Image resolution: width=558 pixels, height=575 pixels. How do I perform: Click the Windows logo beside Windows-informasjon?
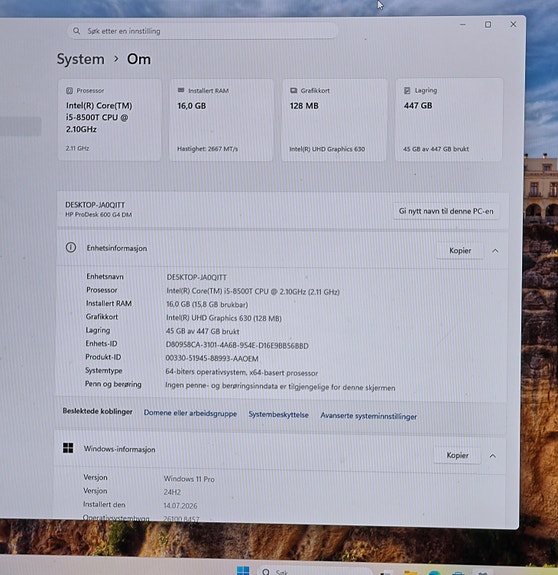pyautogui.click(x=68, y=448)
